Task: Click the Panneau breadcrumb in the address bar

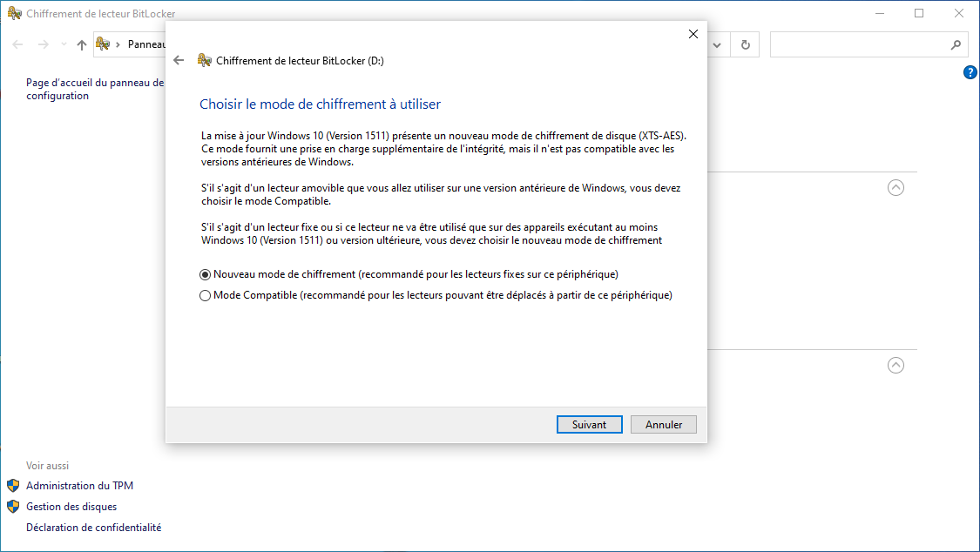Action: (x=146, y=44)
